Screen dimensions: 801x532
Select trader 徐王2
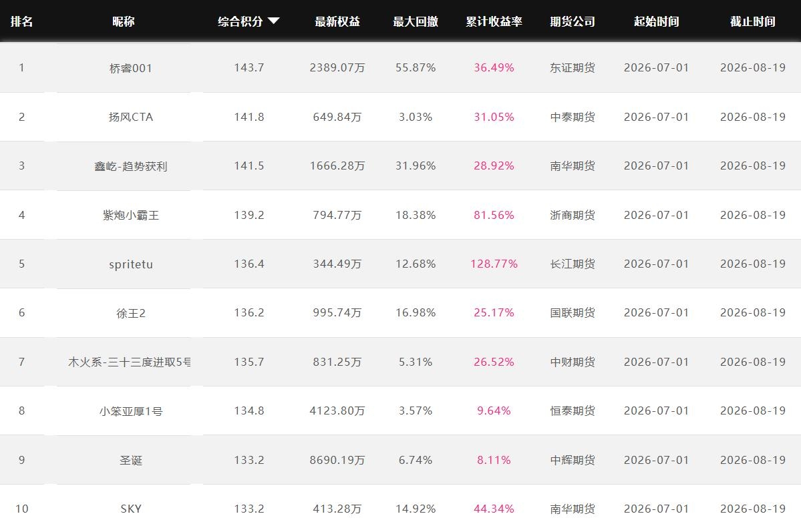pyautogui.click(x=131, y=313)
